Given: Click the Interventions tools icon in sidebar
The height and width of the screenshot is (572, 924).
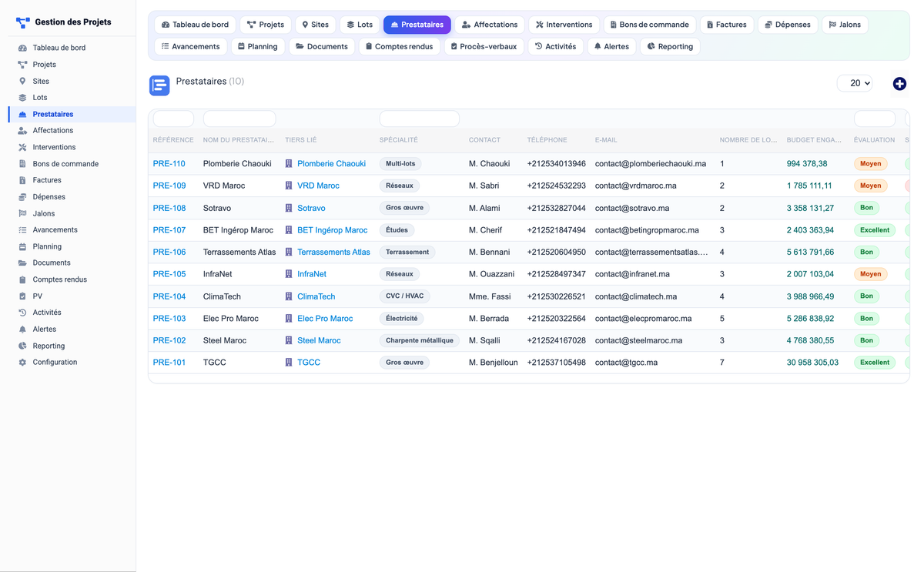Looking at the screenshot, I should (22, 147).
